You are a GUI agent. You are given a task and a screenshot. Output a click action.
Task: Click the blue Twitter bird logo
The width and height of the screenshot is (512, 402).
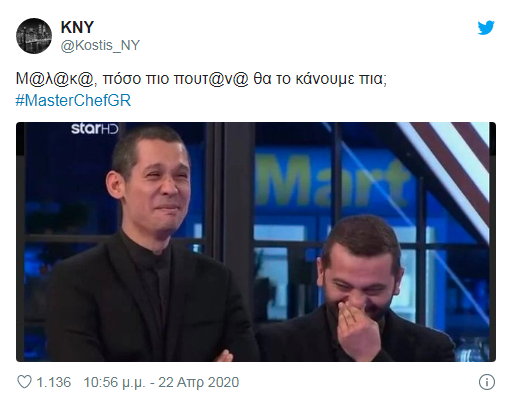click(486, 28)
